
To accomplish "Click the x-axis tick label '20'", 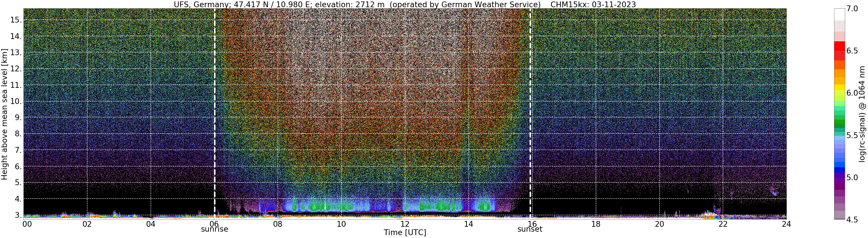I will [x=659, y=224].
